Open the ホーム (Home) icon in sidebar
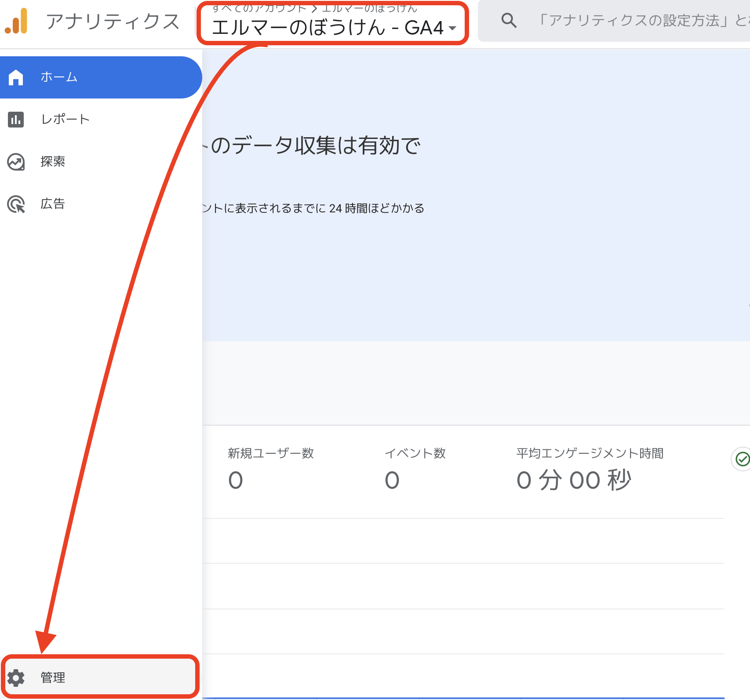This screenshot has height=700, width=750. [16, 77]
